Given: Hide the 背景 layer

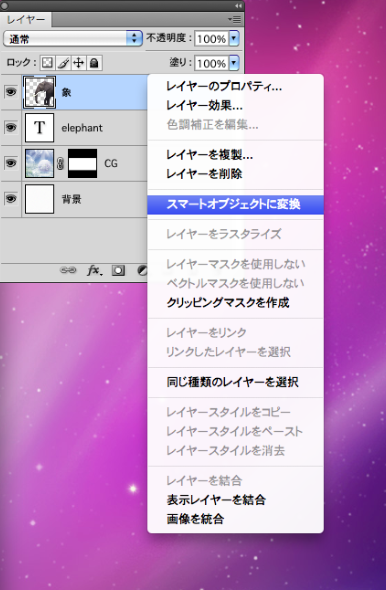Looking at the screenshot, I should point(11,198).
